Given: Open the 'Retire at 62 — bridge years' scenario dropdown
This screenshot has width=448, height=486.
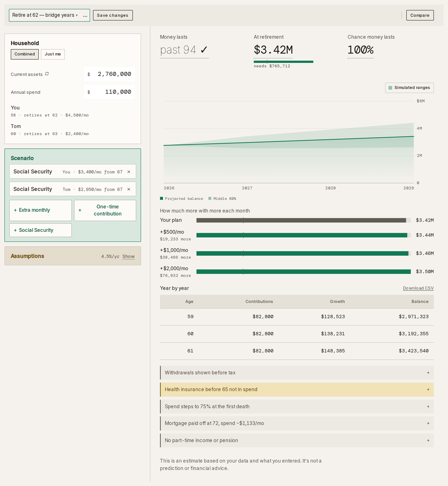Looking at the screenshot, I should [45, 15].
